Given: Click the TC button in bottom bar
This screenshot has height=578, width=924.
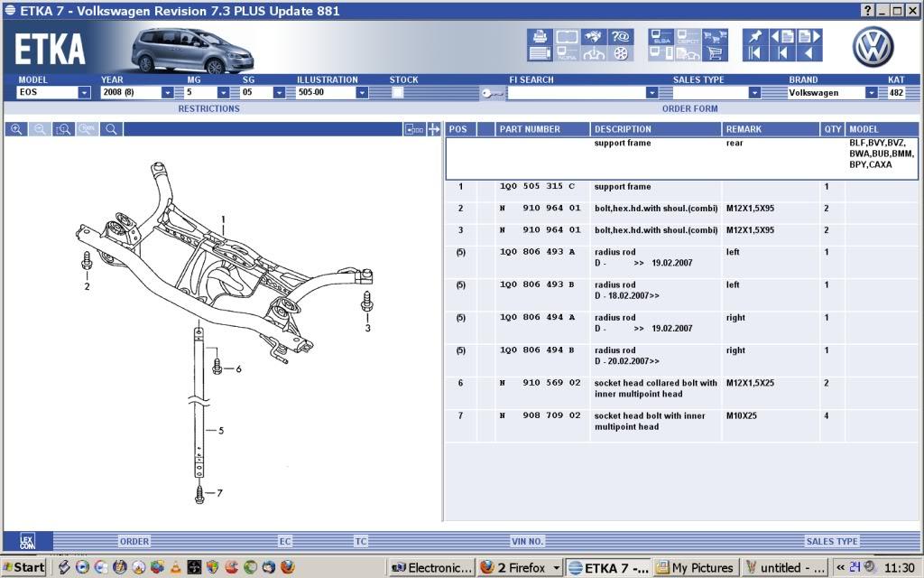Looking at the screenshot, I should 361,542.
